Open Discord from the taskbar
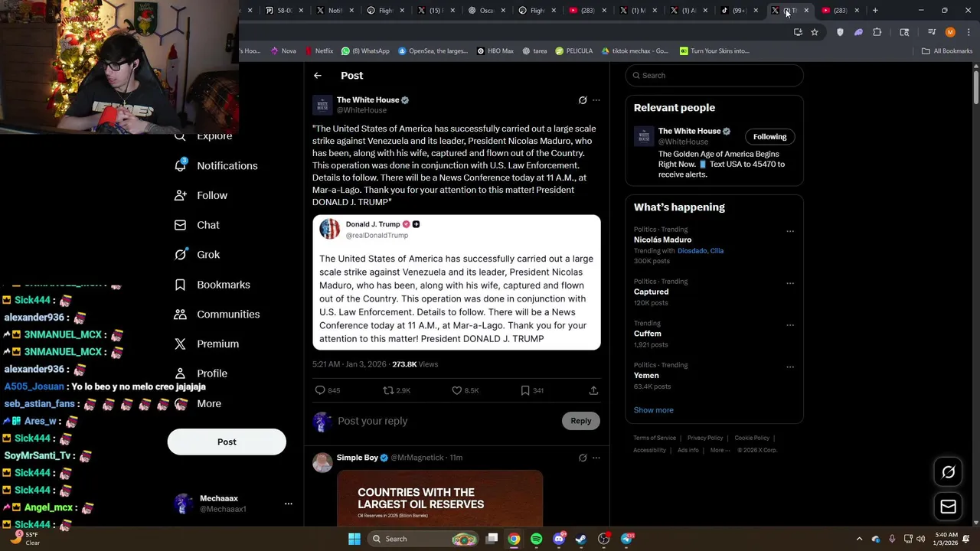The width and height of the screenshot is (980, 551). coord(559,539)
